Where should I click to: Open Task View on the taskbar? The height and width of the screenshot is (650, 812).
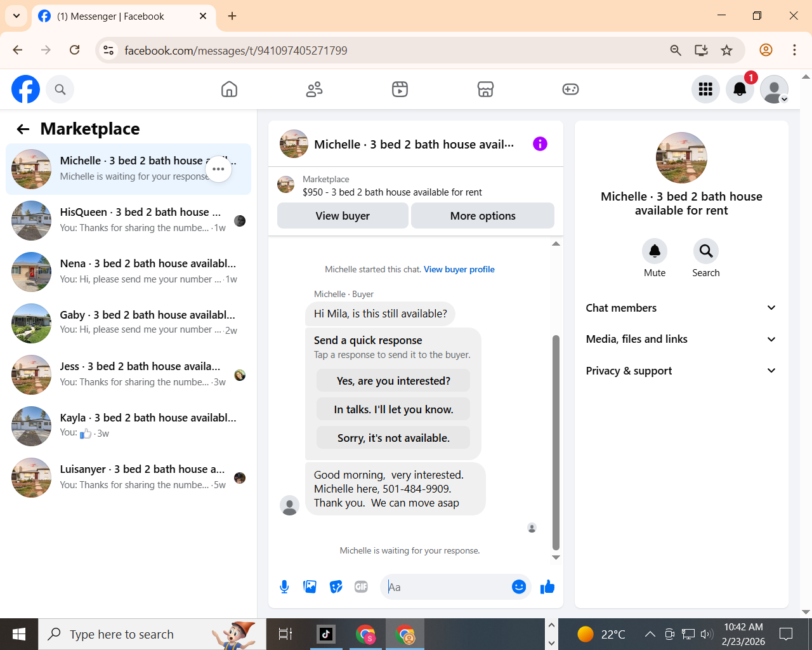(285, 634)
